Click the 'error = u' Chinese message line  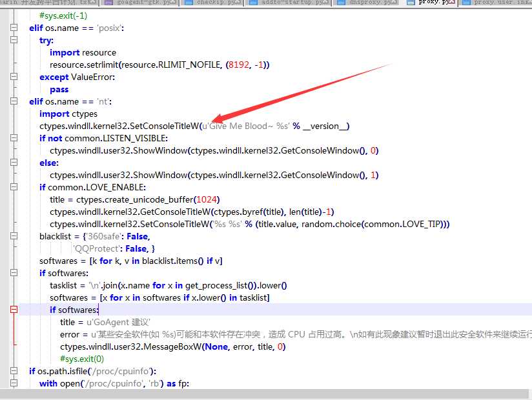pos(295,334)
